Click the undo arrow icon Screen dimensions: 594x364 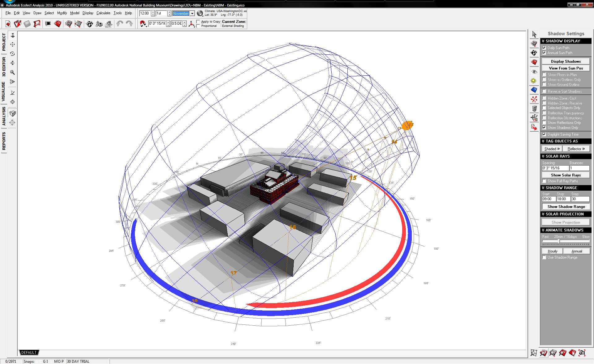[120, 23]
